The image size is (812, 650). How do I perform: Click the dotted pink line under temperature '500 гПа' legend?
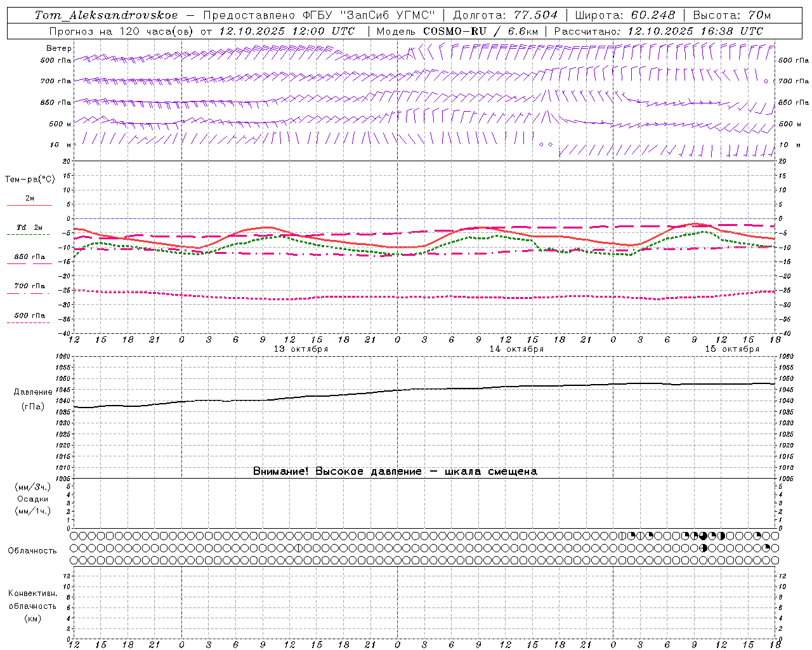28,322
